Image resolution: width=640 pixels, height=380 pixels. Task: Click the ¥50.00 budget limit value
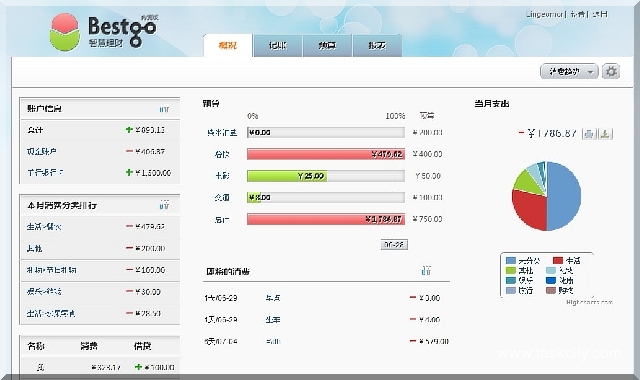click(x=428, y=176)
